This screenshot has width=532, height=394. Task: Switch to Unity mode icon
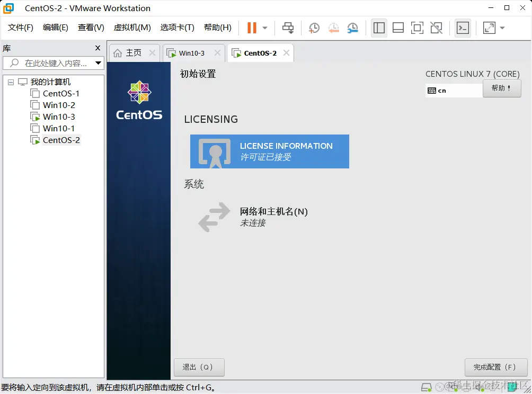tap(436, 28)
